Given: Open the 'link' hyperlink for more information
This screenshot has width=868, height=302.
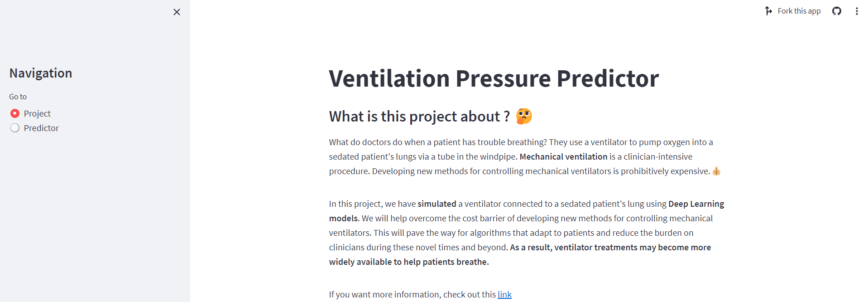Looking at the screenshot, I should [x=504, y=294].
